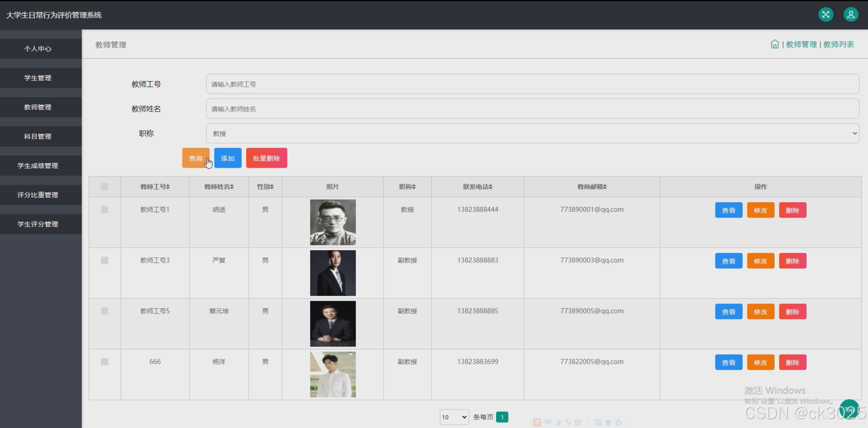Sort table by 联系电话 column

477,187
